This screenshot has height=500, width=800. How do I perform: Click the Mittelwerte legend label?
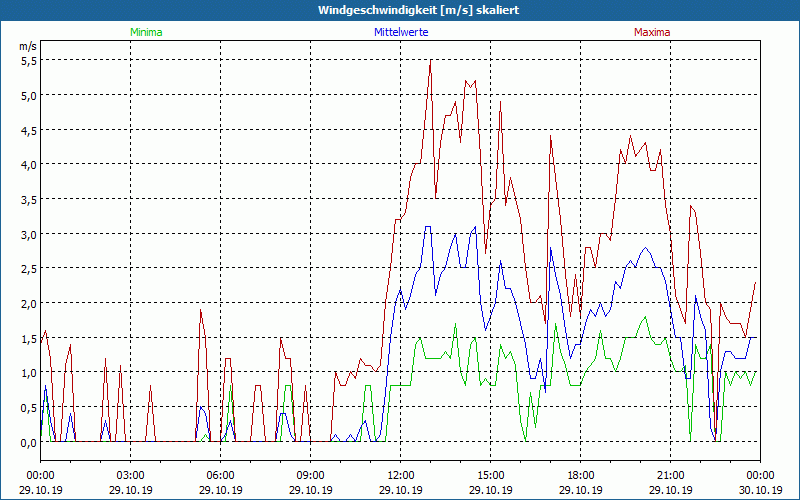click(401, 32)
